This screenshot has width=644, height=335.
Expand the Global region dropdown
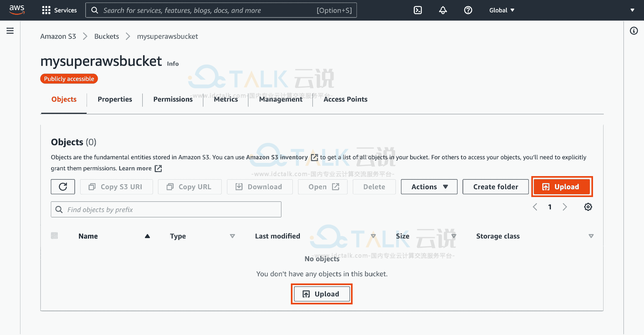(502, 10)
